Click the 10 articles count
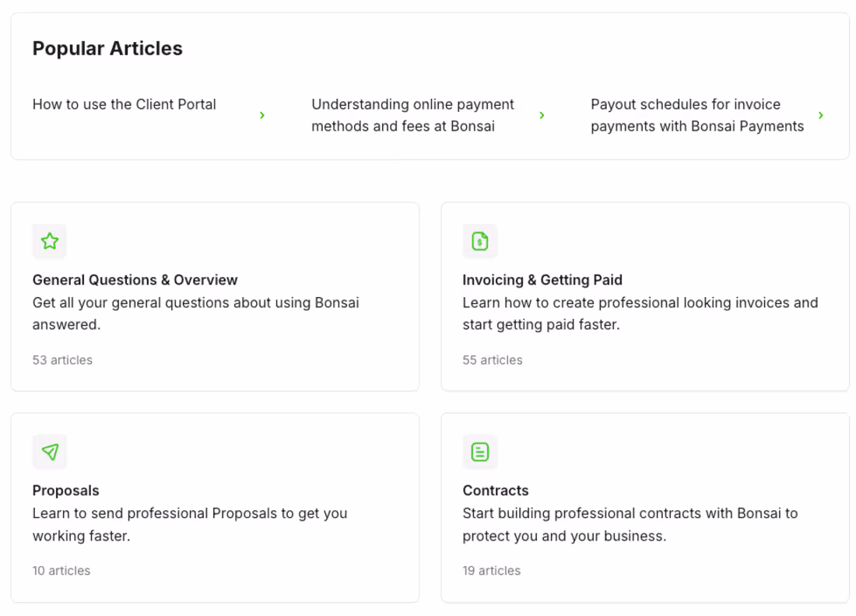Image resolution: width=856 pixels, height=616 pixels. 61,571
